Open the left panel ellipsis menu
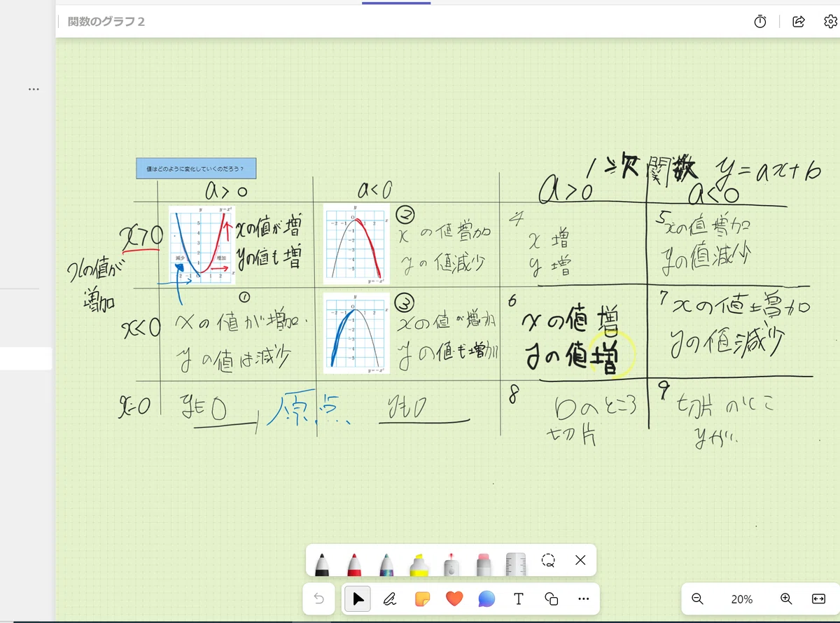 coord(34,90)
